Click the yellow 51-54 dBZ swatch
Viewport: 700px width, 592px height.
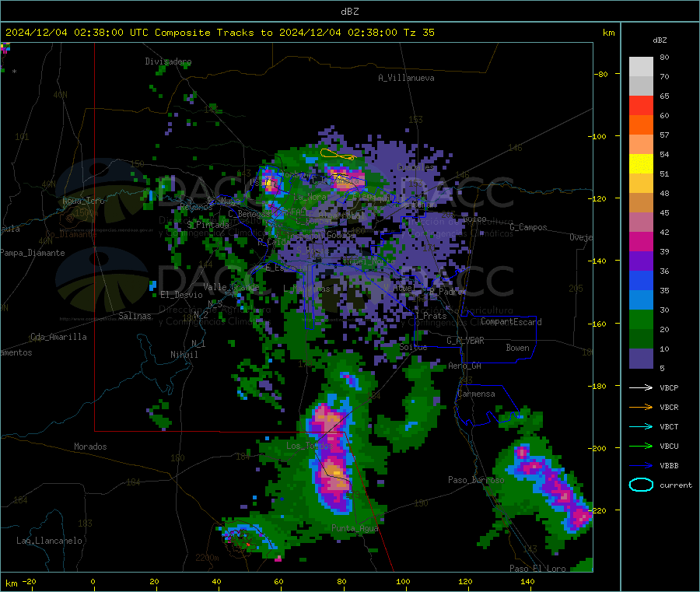[641, 164]
